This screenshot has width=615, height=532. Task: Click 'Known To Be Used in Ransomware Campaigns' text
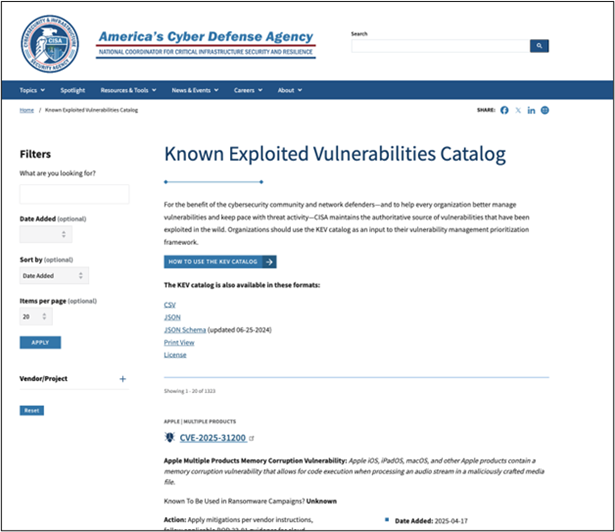pos(234,501)
